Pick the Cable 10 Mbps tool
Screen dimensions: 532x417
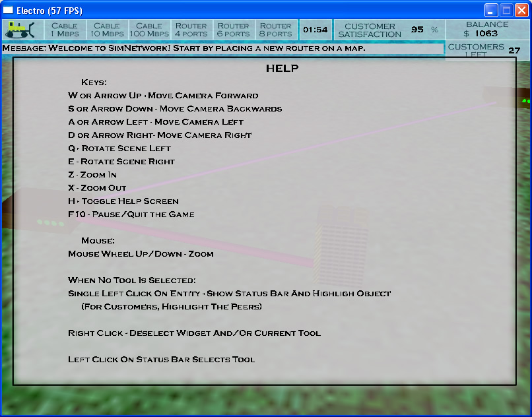point(106,30)
